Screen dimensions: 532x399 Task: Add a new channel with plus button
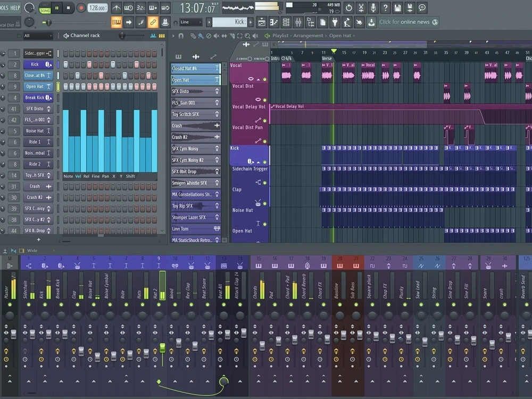click(x=38, y=239)
